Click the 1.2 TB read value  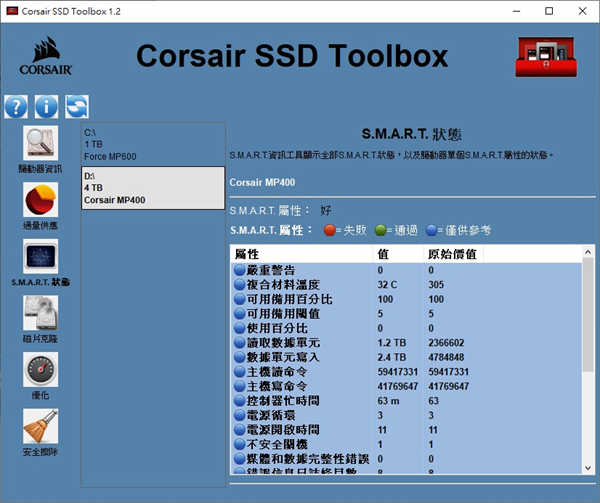coord(392,343)
